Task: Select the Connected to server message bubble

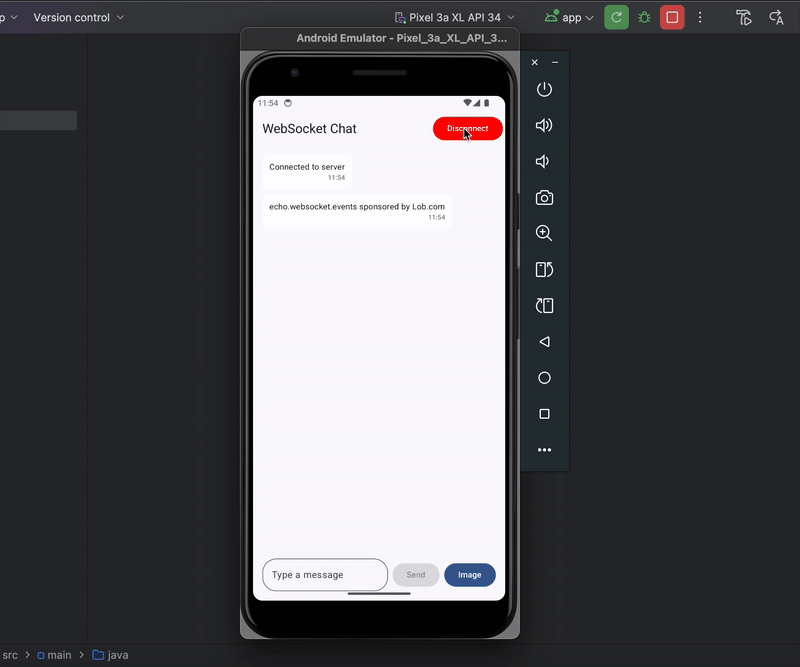Action: click(x=307, y=171)
